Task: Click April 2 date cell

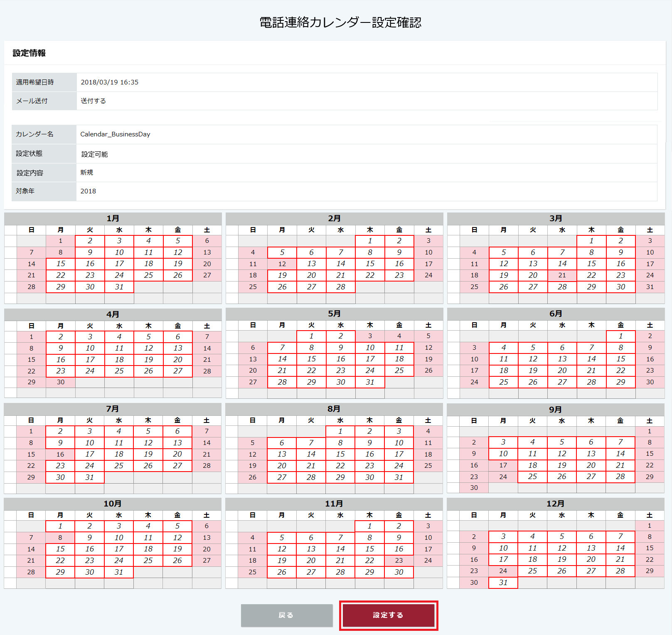Action: pos(61,337)
